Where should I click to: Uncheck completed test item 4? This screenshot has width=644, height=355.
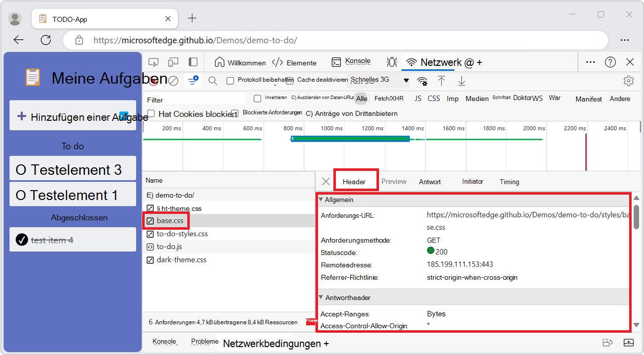[x=21, y=240]
